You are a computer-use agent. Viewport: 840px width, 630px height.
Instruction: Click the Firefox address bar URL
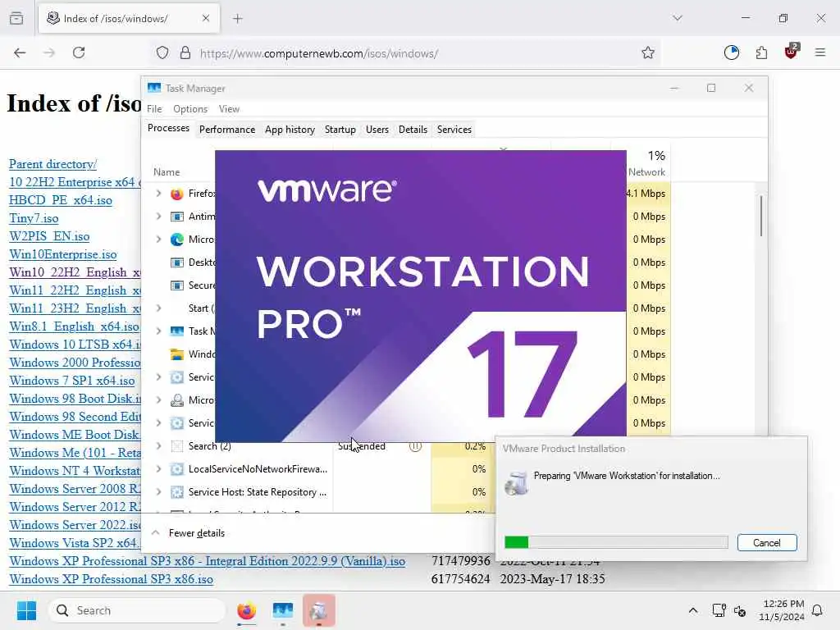tap(319, 53)
